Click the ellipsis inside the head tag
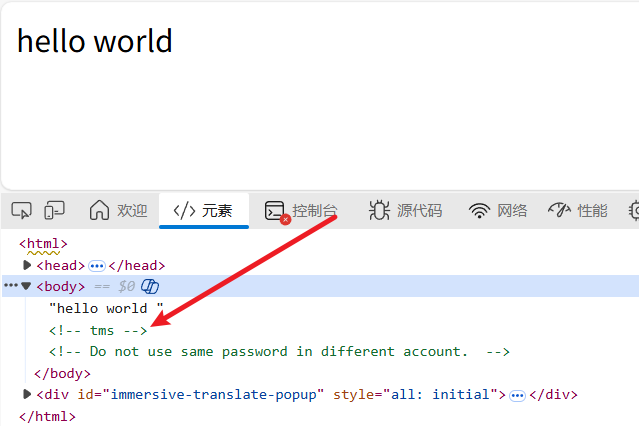The height and width of the screenshot is (426, 639). pyautogui.click(x=97, y=265)
